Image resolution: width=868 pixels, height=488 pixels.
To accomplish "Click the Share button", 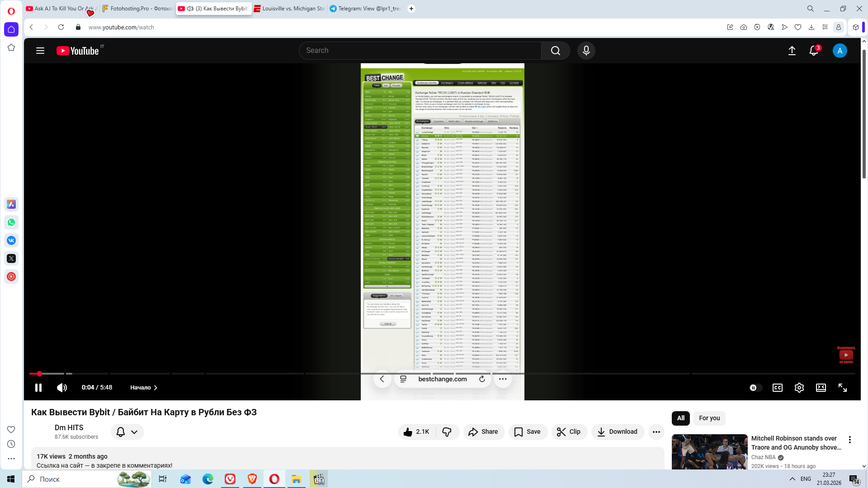I will click(x=483, y=432).
